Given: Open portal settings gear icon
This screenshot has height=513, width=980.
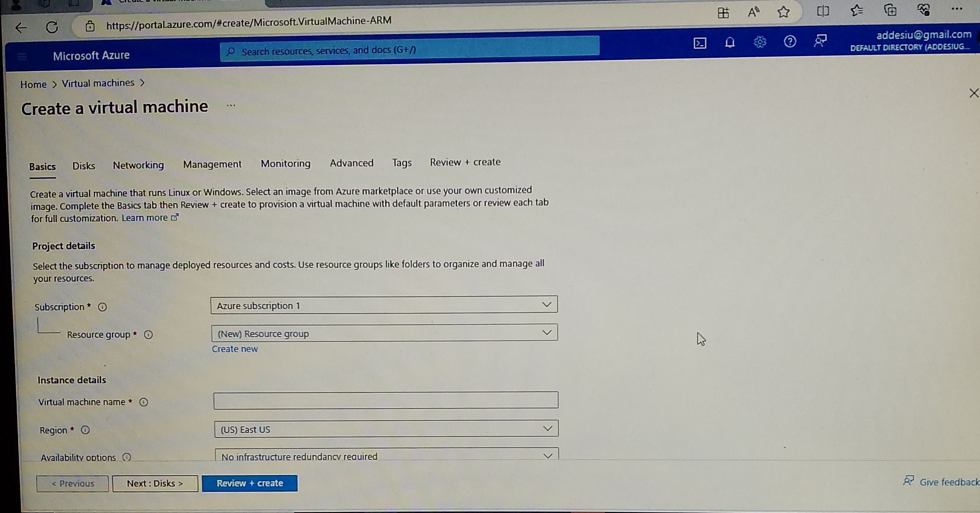Looking at the screenshot, I should 760,42.
